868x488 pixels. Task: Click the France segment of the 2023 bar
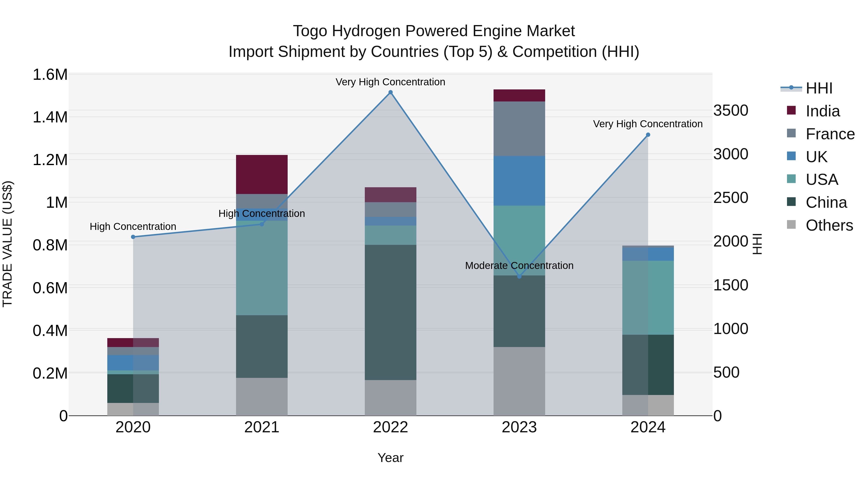pos(519,129)
